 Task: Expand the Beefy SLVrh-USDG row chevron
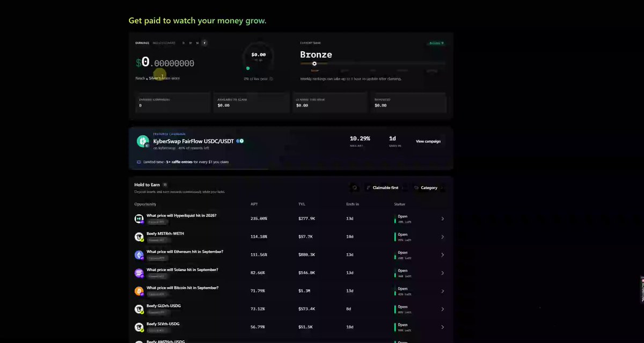coord(443,327)
